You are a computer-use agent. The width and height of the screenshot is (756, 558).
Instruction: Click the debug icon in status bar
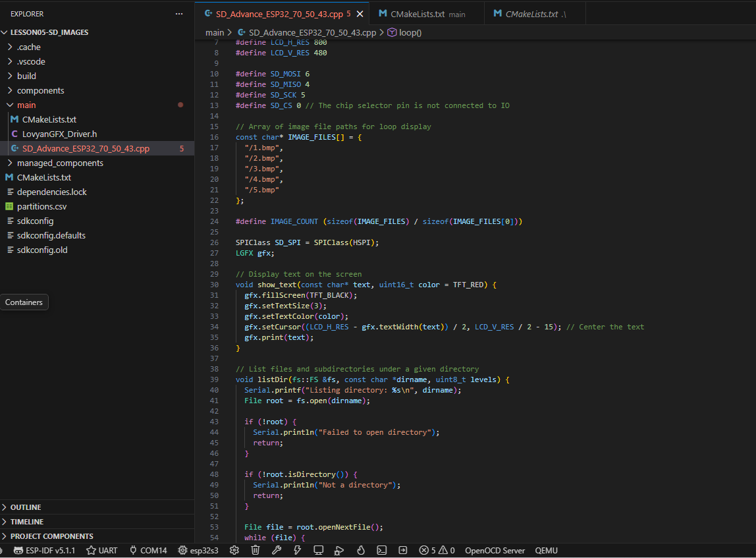click(339, 550)
